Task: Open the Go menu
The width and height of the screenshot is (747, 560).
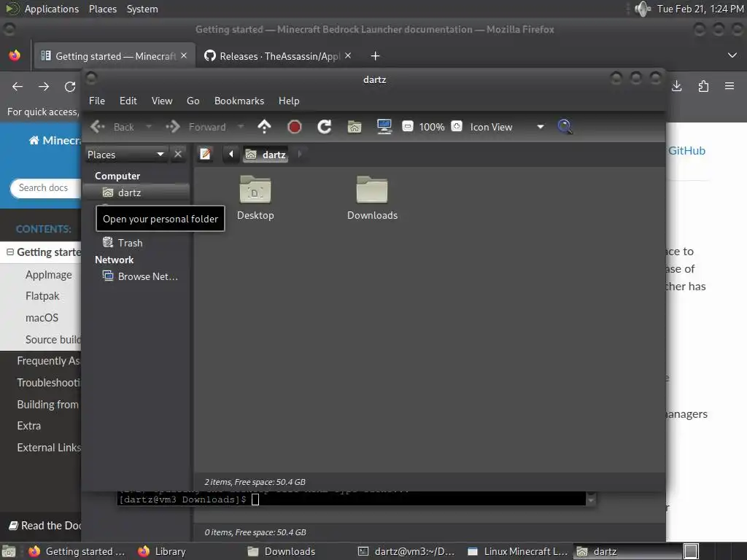Action: pyautogui.click(x=193, y=101)
